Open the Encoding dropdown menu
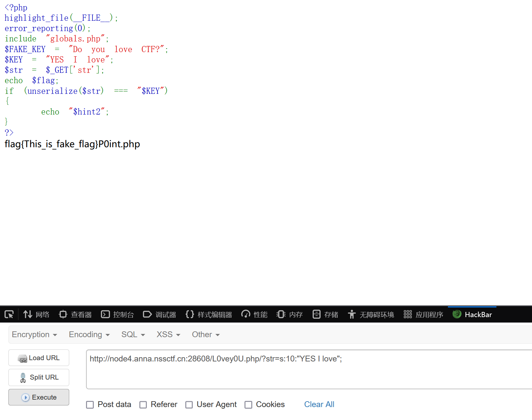The height and width of the screenshot is (420, 532). coord(89,335)
